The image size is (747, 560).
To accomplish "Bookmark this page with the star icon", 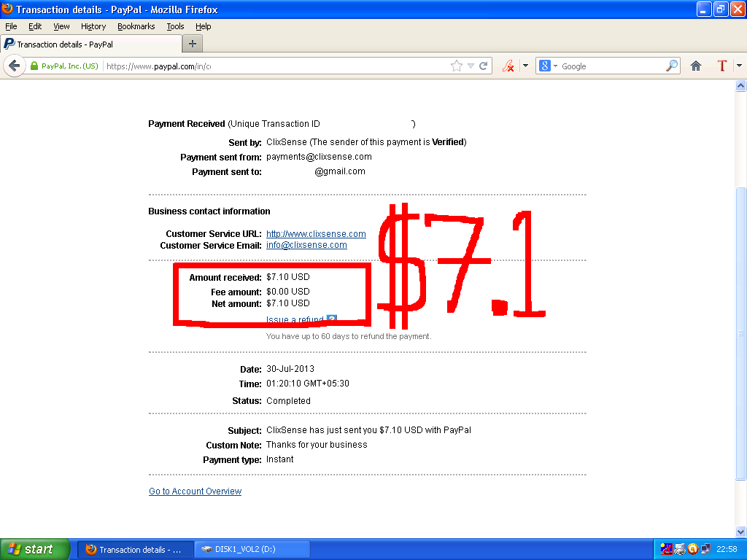I will pos(457,66).
